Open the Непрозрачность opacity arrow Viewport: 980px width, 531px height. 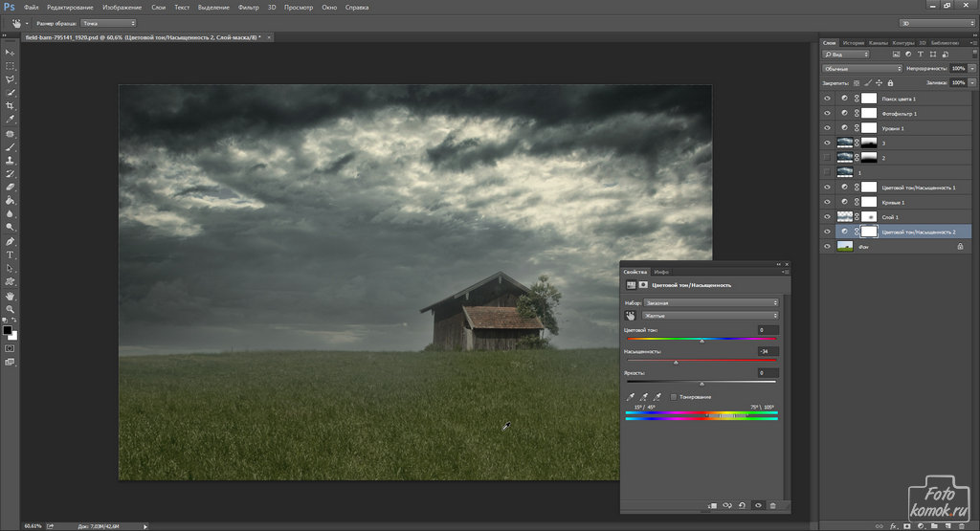972,69
